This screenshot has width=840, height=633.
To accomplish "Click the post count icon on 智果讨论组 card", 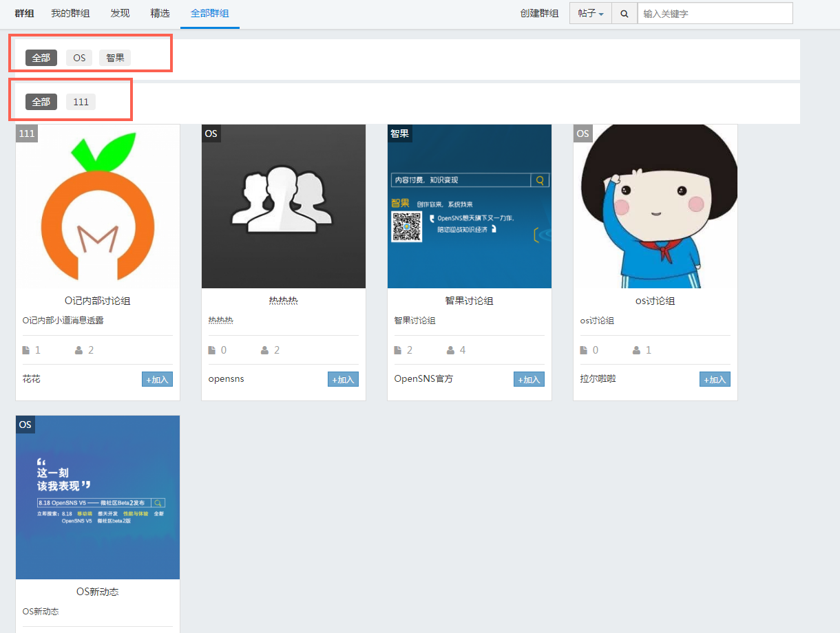I will (398, 350).
